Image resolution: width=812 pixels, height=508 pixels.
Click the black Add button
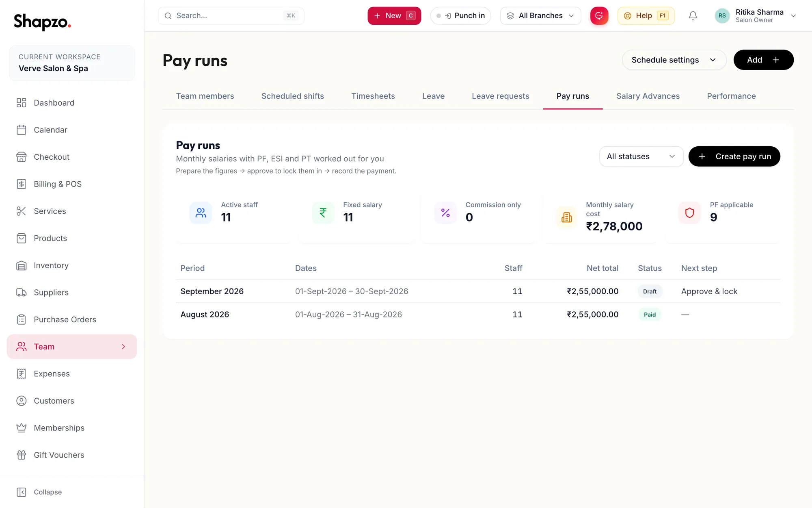click(x=763, y=60)
